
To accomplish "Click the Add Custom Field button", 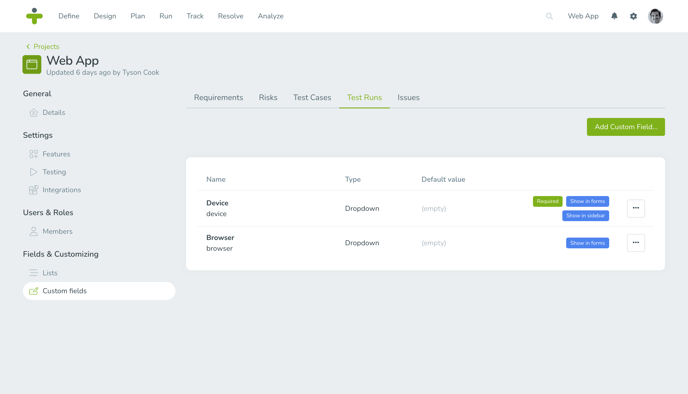I will [x=626, y=127].
